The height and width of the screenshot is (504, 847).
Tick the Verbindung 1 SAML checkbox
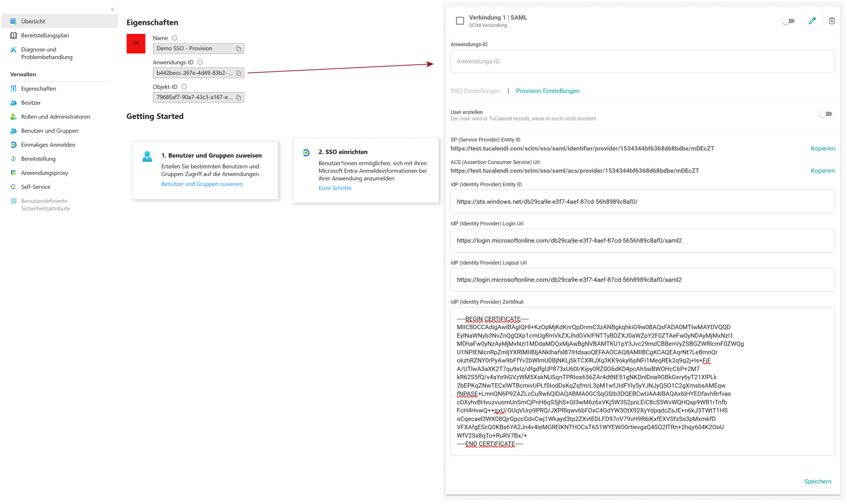(x=460, y=21)
